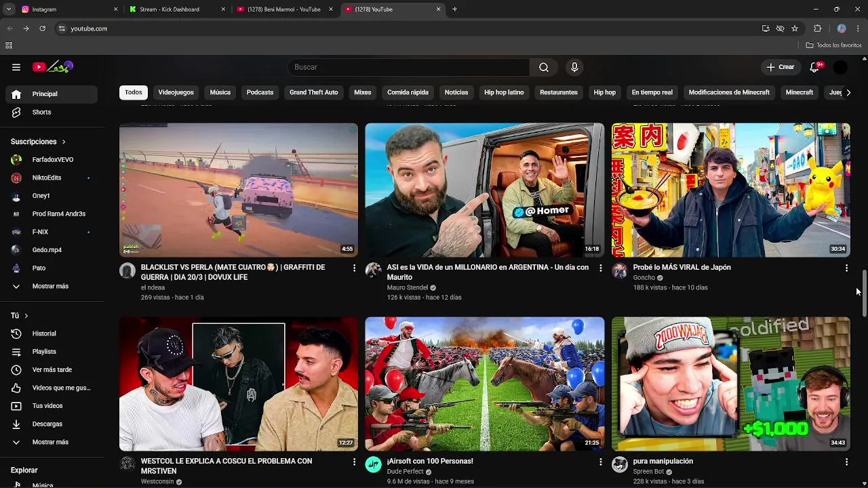Switch to Beni Marmol - YouTube tab

285,9
